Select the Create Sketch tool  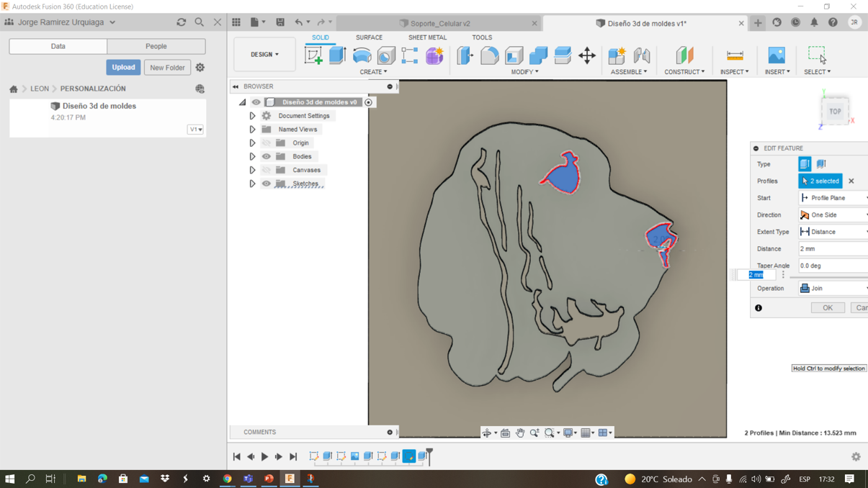click(x=313, y=55)
